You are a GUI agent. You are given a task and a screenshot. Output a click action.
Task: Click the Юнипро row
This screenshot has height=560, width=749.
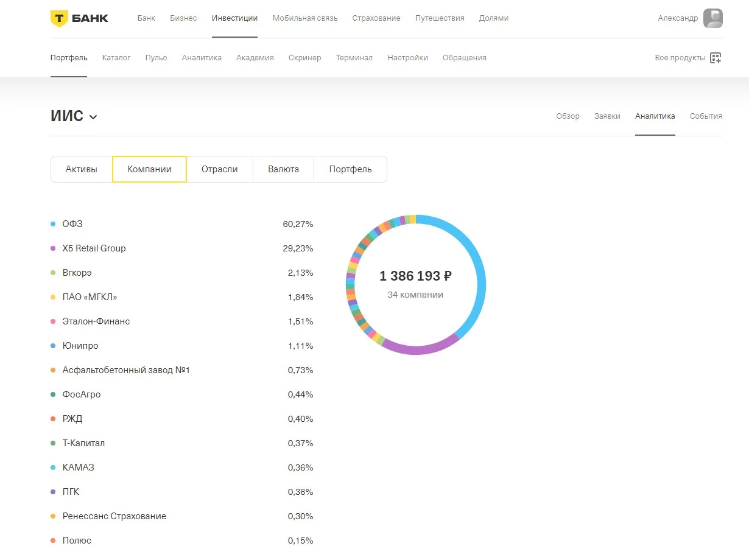[x=181, y=346]
